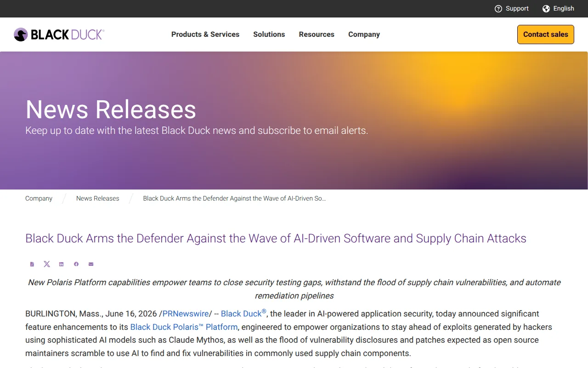The width and height of the screenshot is (588, 368).
Task: Open the Company menu
Action: click(x=364, y=34)
